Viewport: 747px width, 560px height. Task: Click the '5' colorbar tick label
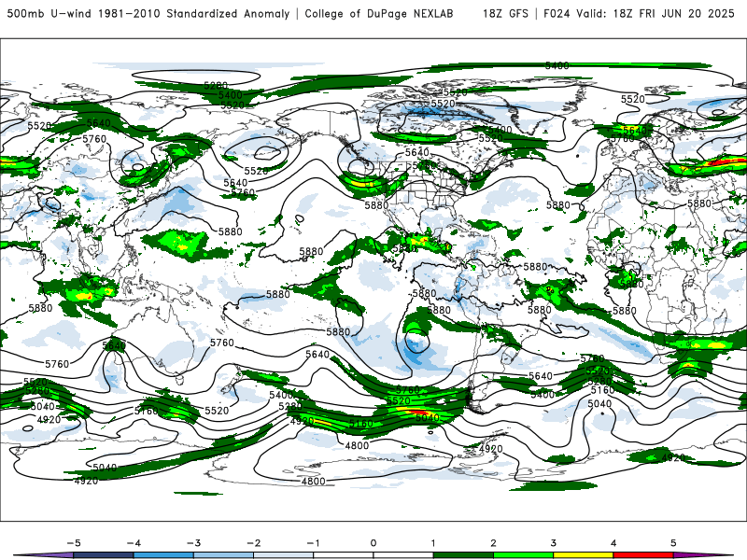click(x=673, y=543)
